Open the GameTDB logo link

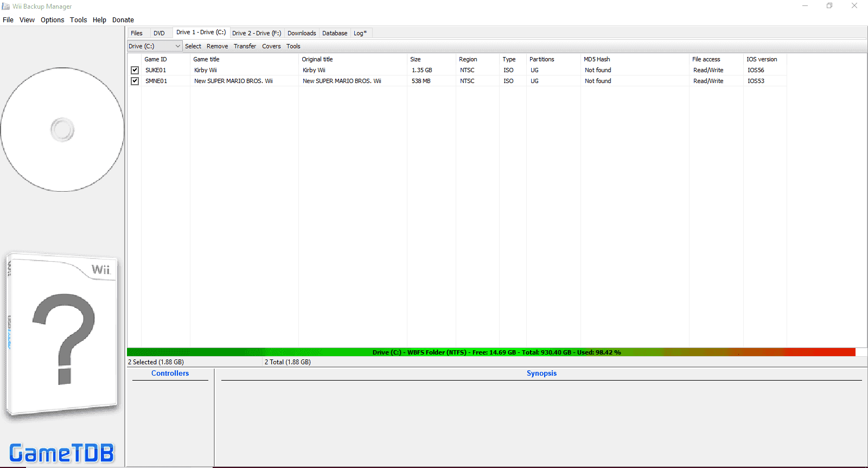[62, 453]
